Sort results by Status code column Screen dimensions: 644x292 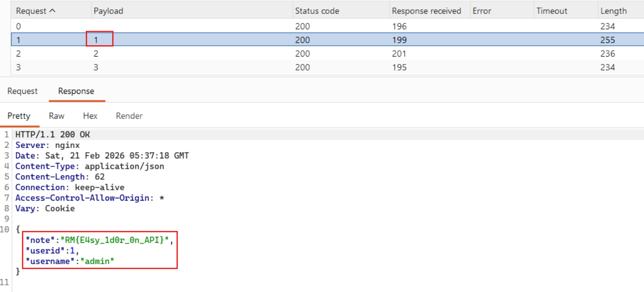coord(317,11)
